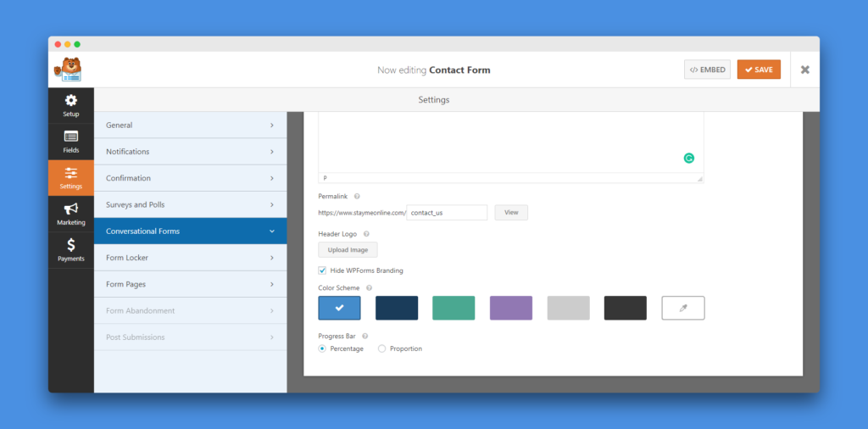Uncheck Hide WPForms Branding checkbox
The width and height of the screenshot is (868, 429).
tap(322, 270)
